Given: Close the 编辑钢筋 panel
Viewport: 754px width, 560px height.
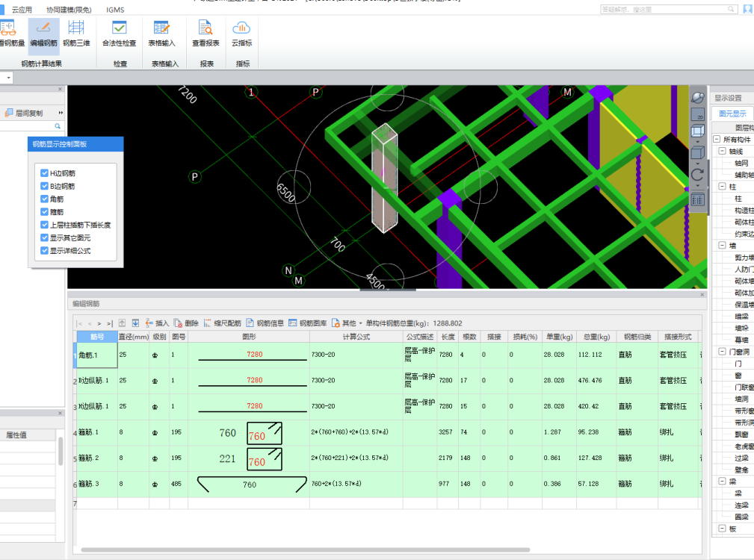Looking at the screenshot, I should point(702,295).
